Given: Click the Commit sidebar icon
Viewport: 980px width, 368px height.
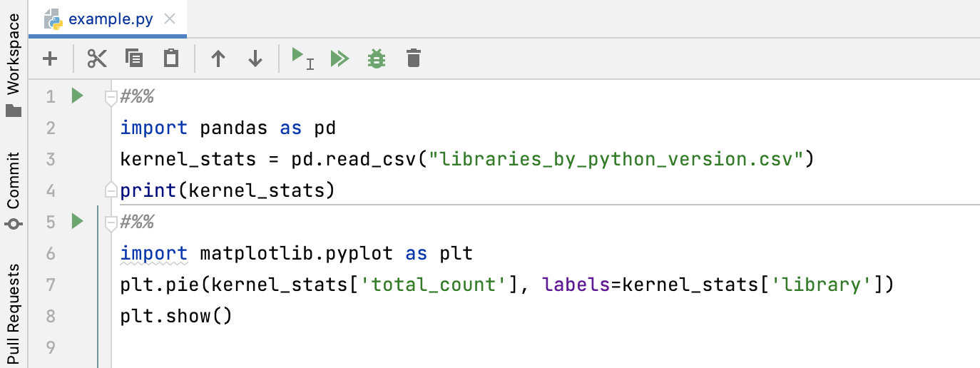Looking at the screenshot, I should 14,223.
